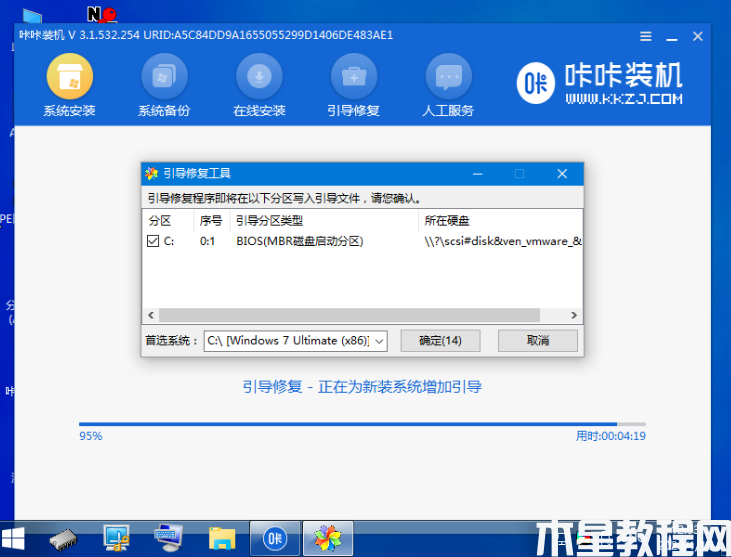Uncheck the C: partition checkbox
Image resolution: width=731 pixels, height=557 pixels.
153,241
